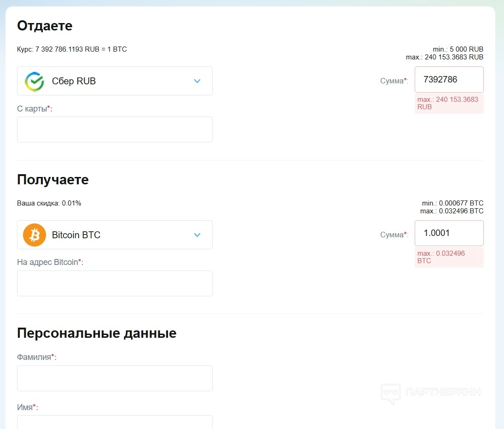Open the Сбер RUB currency selector
This screenshot has height=429, width=504.
pos(115,81)
